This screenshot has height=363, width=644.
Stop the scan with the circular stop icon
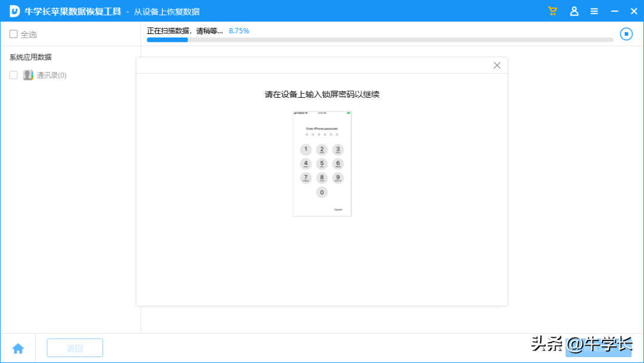[x=626, y=34]
